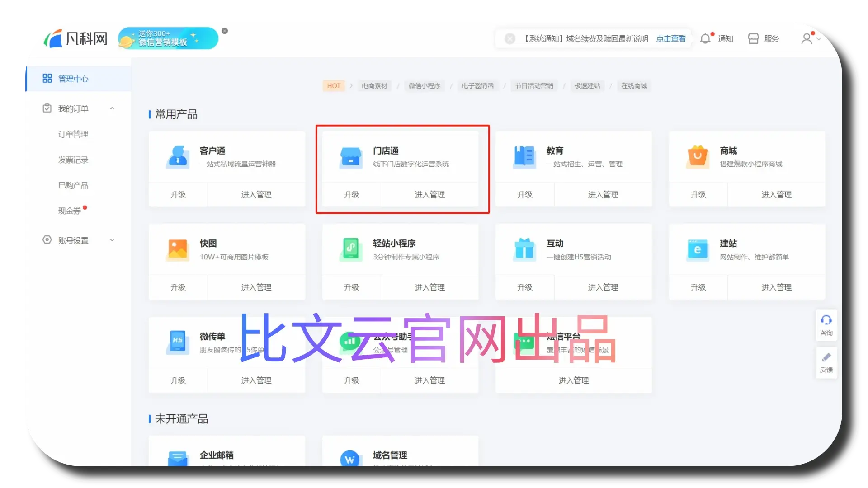Select the 微信小程序 tag
Screen dimensions: 868x488
click(425, 86)
